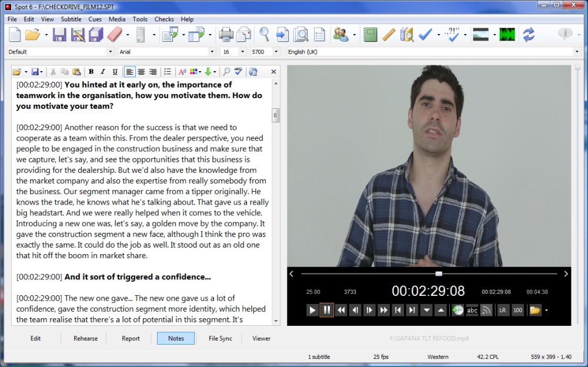Save the file with floppy disk icon

[x=59, y=35]
